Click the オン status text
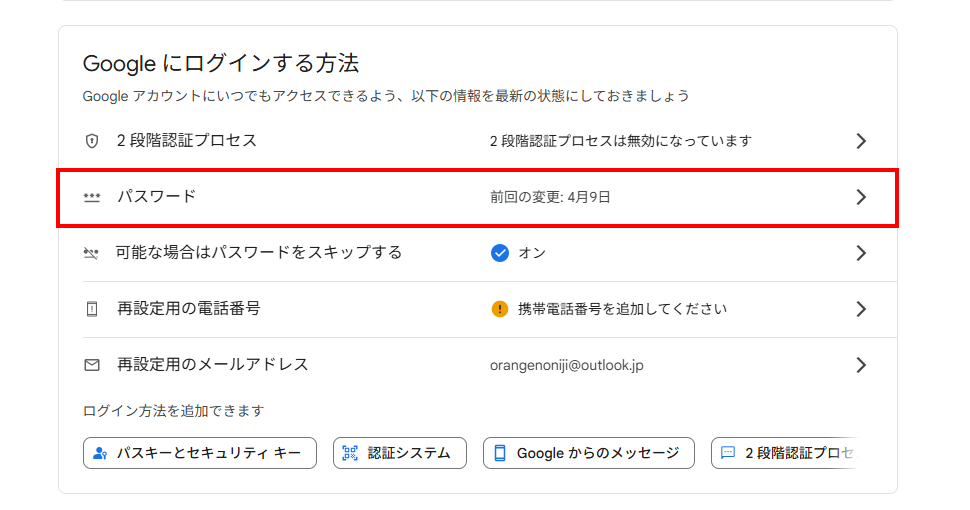The image size is (970, 510). click(532, 253)
